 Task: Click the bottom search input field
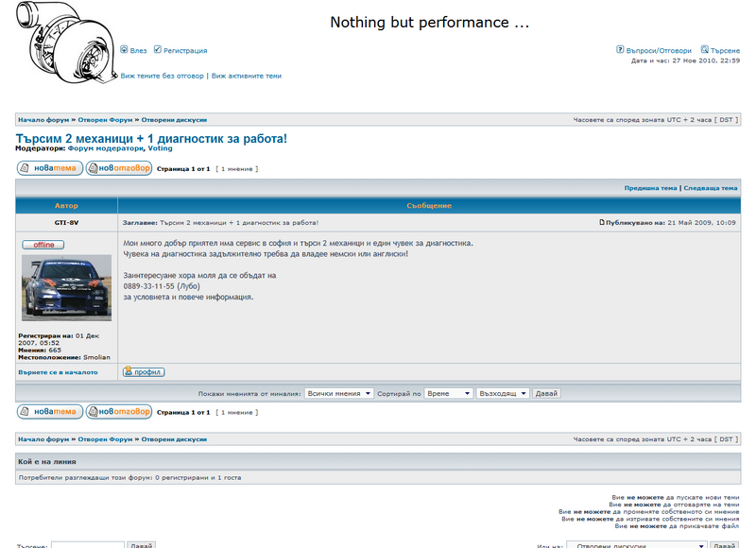coord(88,545)
